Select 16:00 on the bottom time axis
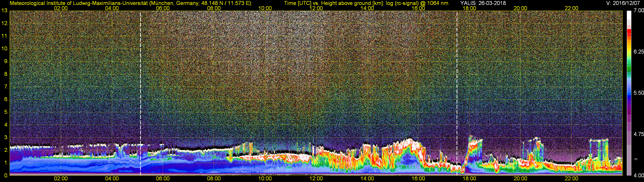 [418, 179]
